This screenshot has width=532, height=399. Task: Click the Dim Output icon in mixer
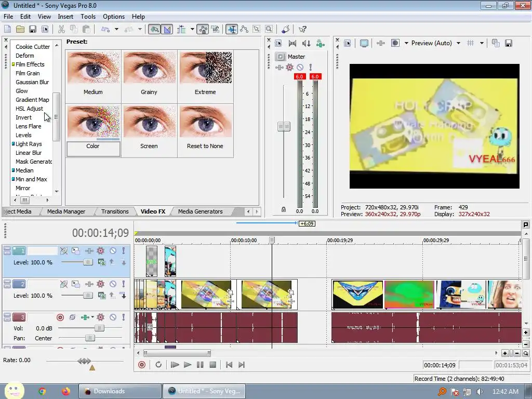(x=306, y=43)
